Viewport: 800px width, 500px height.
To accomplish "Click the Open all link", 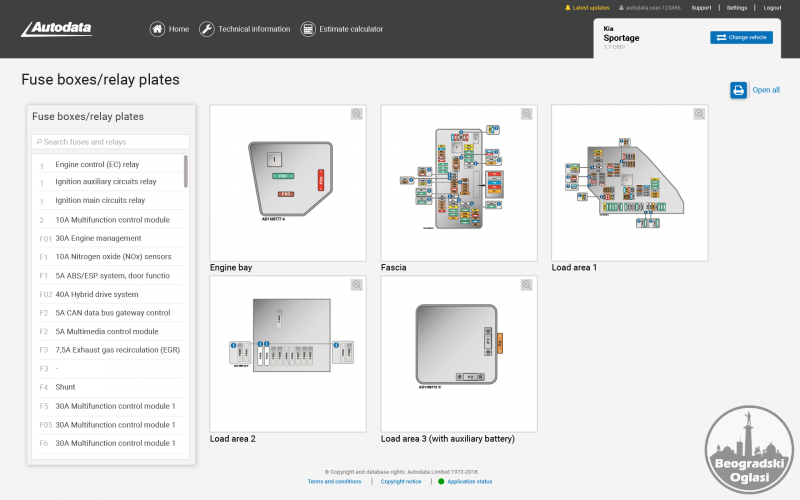I will point(766,90).
